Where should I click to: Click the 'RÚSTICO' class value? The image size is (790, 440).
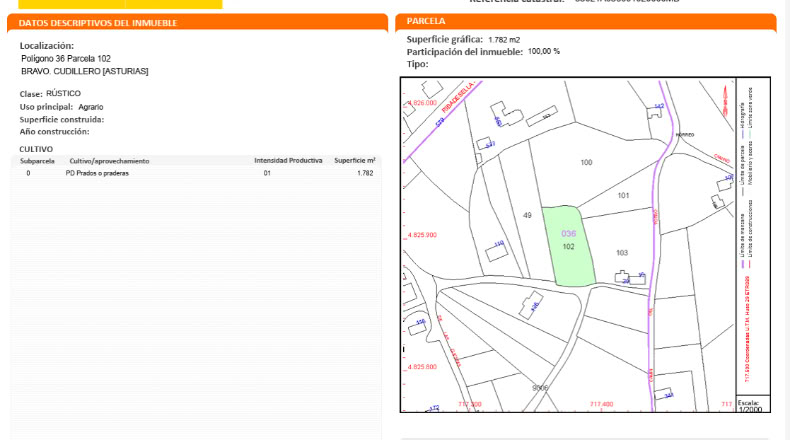[x=63, y=93]
